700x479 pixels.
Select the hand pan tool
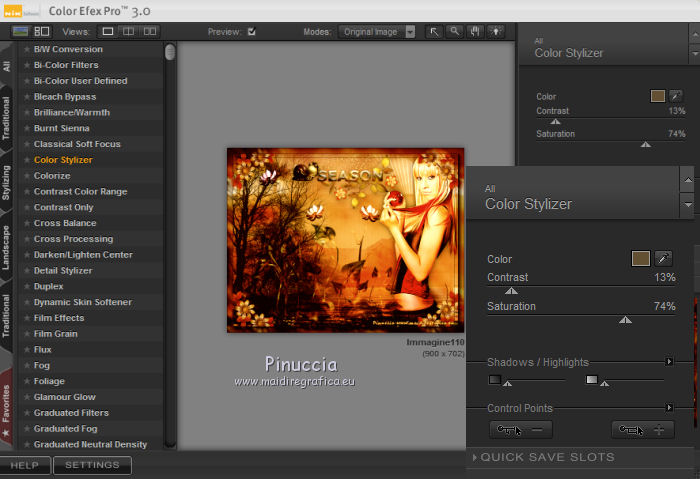click(x=475, y=32)
